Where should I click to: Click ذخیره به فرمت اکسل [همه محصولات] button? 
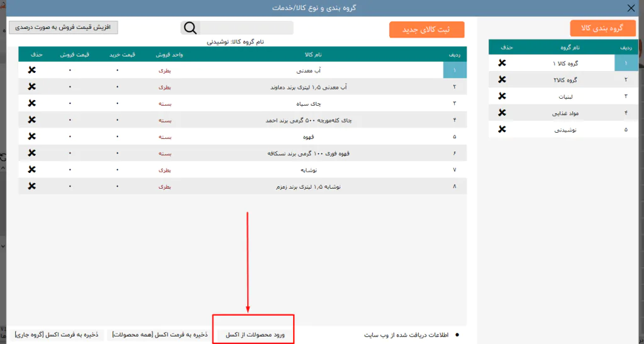coord(160,335)
